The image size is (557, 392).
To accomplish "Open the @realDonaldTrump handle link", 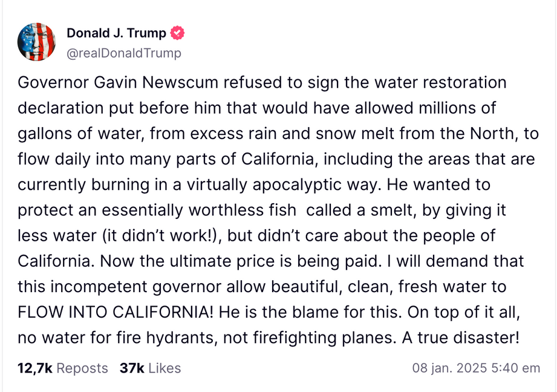I will 124,53.
